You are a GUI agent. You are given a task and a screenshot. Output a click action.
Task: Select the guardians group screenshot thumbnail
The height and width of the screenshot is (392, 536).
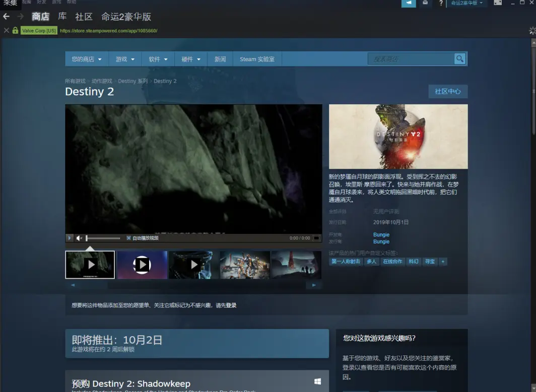point(245,265)
